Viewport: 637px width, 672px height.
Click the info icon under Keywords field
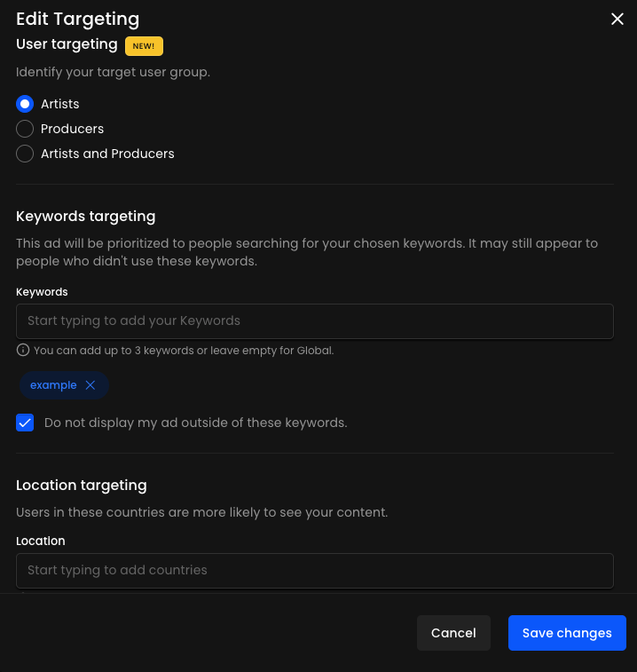tap(23, 351)
